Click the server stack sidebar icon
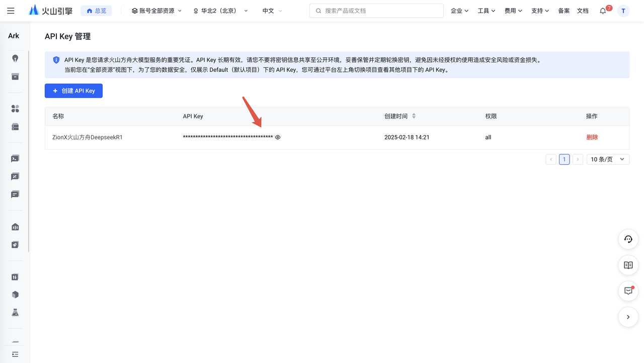Viewport: 644px width, 363px height. [15, 127]
